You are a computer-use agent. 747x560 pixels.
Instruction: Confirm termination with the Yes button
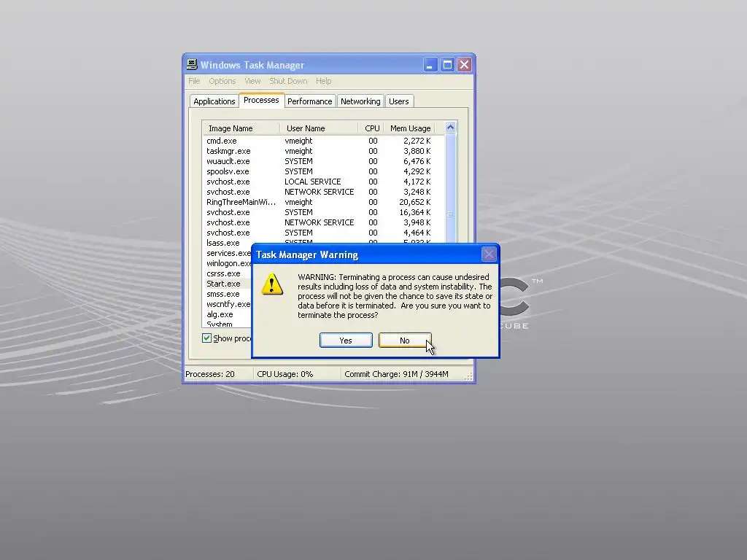pos(346,341)
